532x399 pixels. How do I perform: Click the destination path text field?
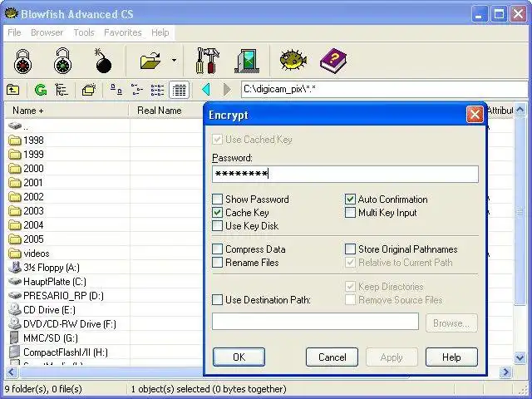pos(315,322)
